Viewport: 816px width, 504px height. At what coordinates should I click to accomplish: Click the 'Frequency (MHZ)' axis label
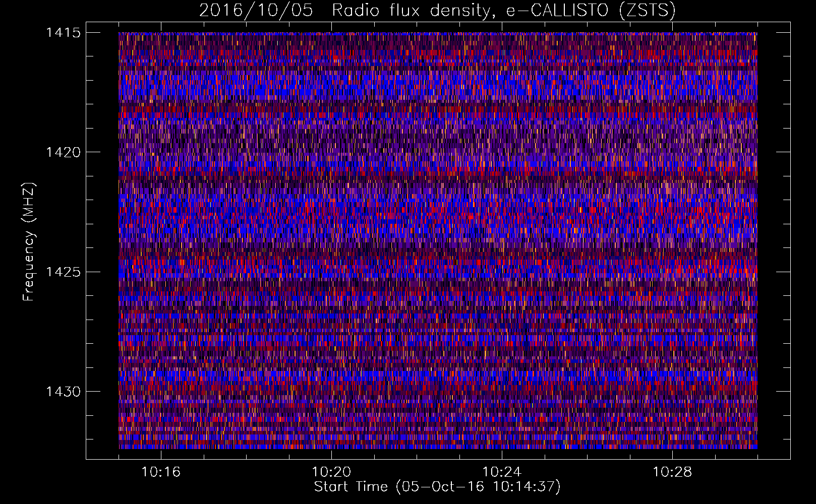29,241
